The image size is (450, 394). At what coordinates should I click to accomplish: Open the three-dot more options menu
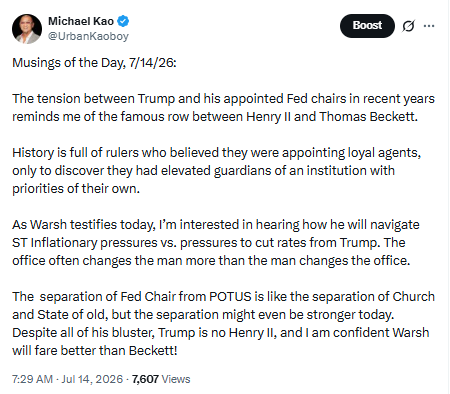point(429,26)
